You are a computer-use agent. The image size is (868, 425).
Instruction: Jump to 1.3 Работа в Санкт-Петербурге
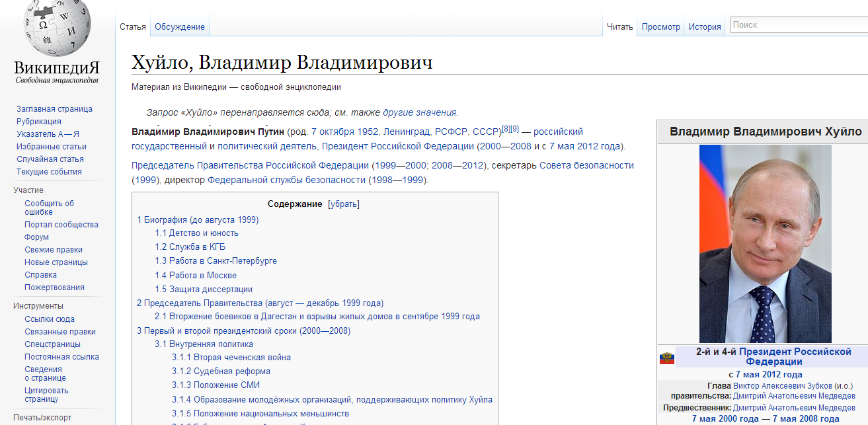(x=216, y=261)
